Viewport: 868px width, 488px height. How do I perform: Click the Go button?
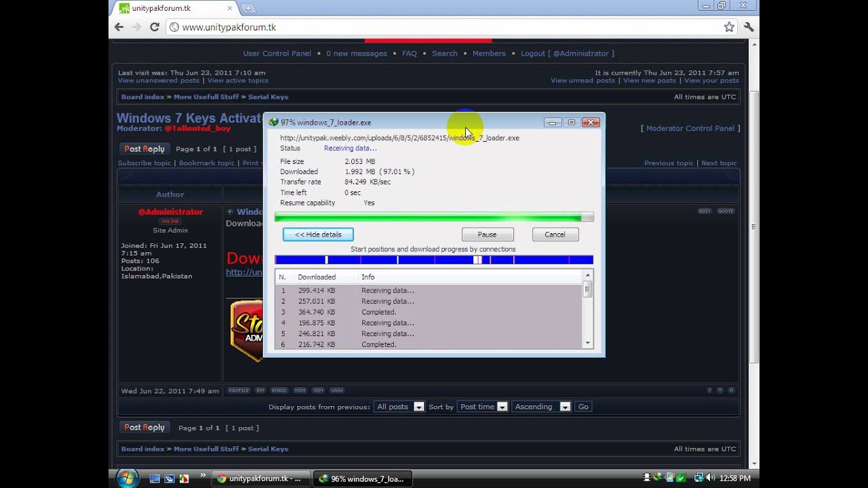tap(583, 407)
